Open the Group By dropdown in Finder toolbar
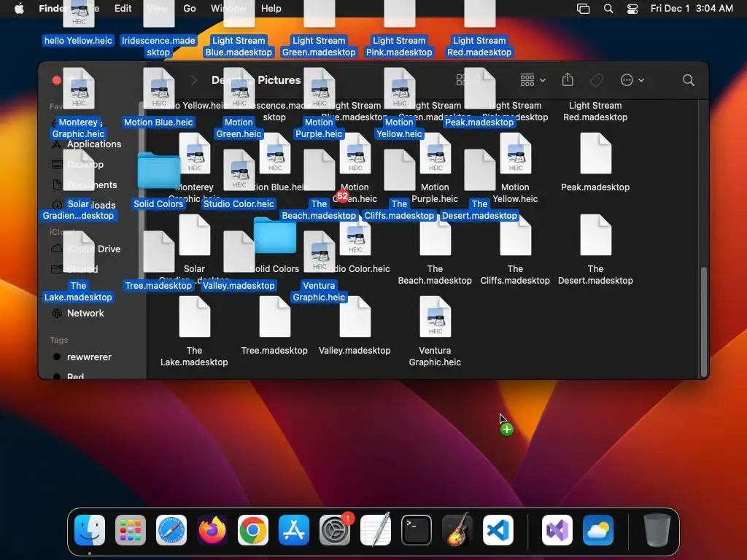Screen dimensions: 747x560 click(533, 80)
